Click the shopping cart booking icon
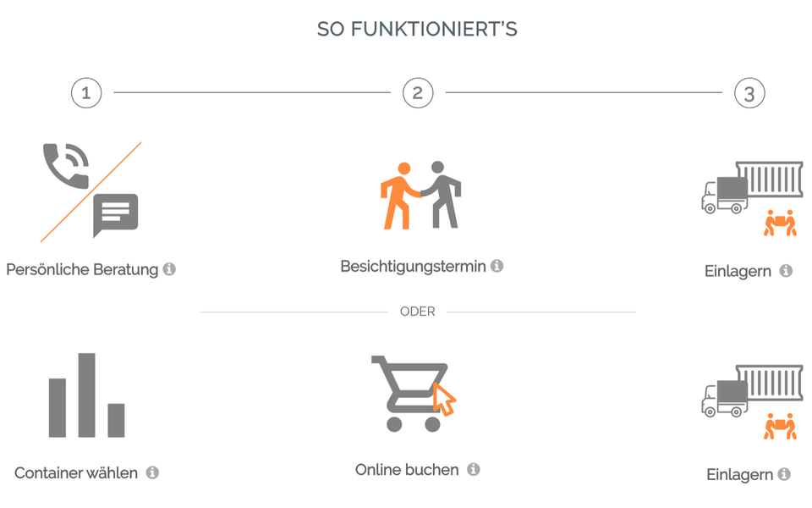Image resolution: width=812 pixels, height=508 pixels. click(x=414, y=394)
